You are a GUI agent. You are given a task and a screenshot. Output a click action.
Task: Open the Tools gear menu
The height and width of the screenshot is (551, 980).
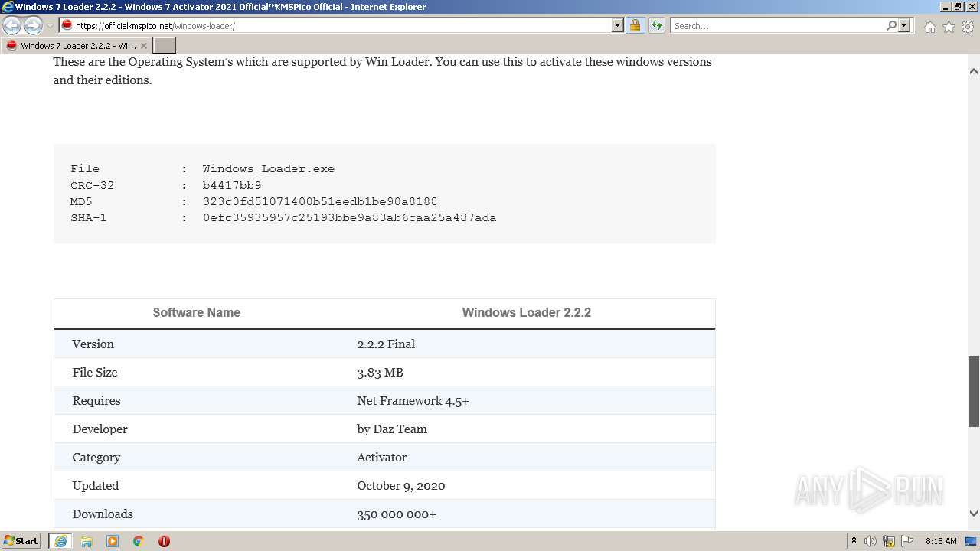[x=968, y=27]
